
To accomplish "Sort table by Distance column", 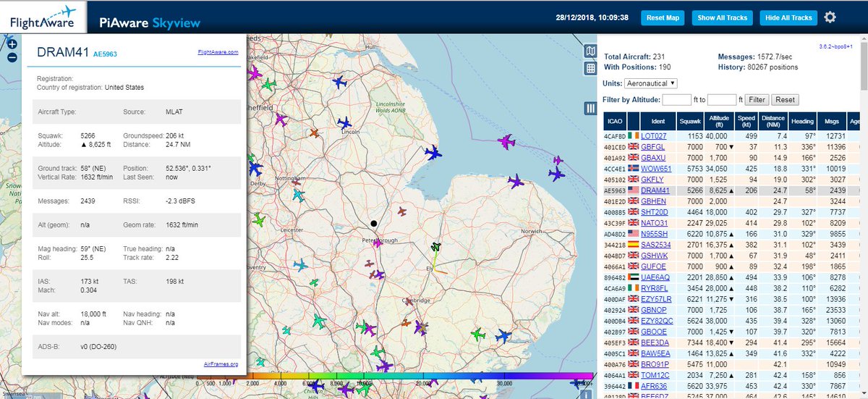I will pos(773,121).
